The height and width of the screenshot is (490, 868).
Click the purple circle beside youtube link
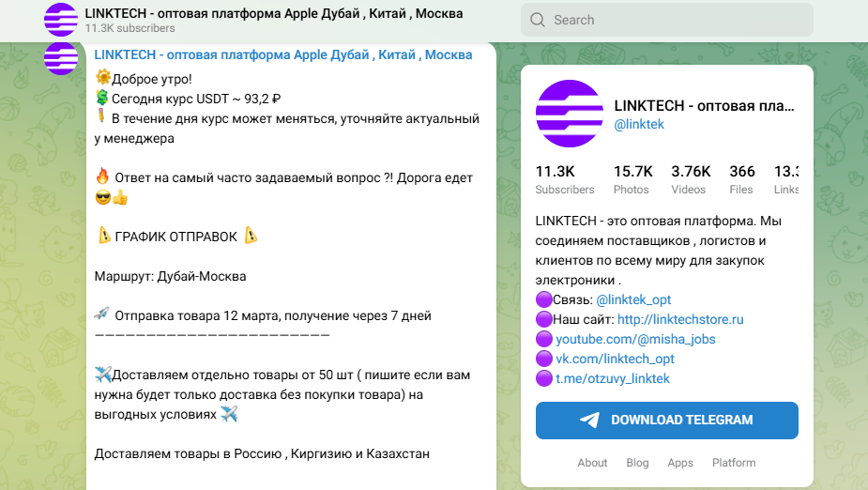[544, 339]
